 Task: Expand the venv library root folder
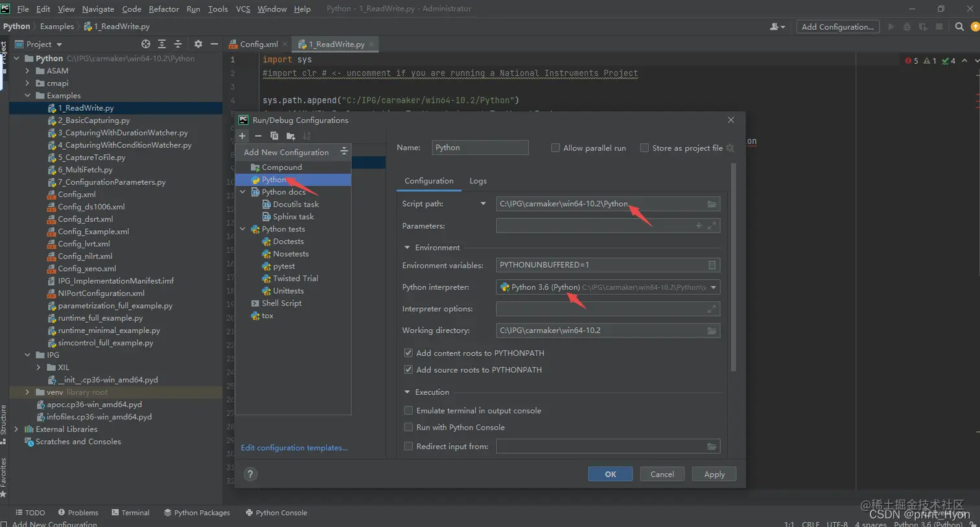tap(27, 392)
